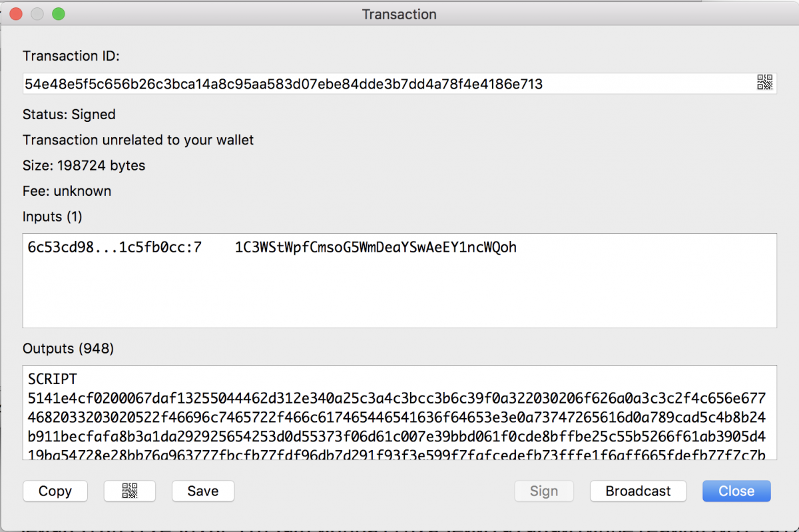Click the QR code button beside Copy
Image resolution: width=799 pixels, height=532 pixels.
[x=130, y=491]
